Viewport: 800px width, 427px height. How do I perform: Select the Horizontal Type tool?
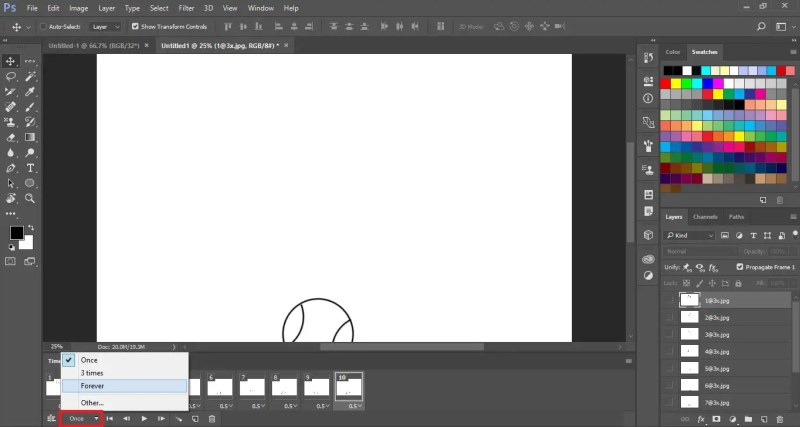(30, 168)
